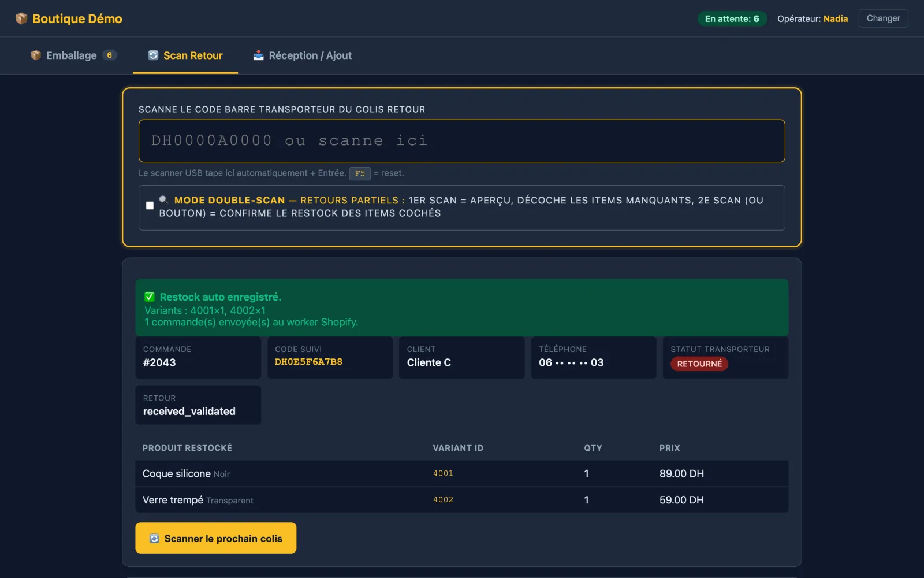Viewport: 924px width, 578px height.
Task: Click the magnifier icon in double-scan mode
Action: [164, 200]
